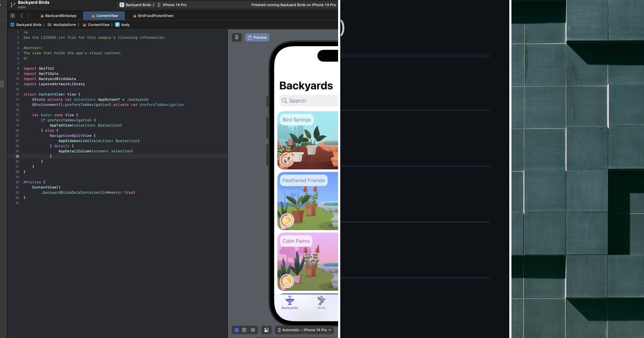Image resolution: width=644 pixels, height=338 pixels.
Task: Start the live preview playback
Action: click(x=237, y=330)
